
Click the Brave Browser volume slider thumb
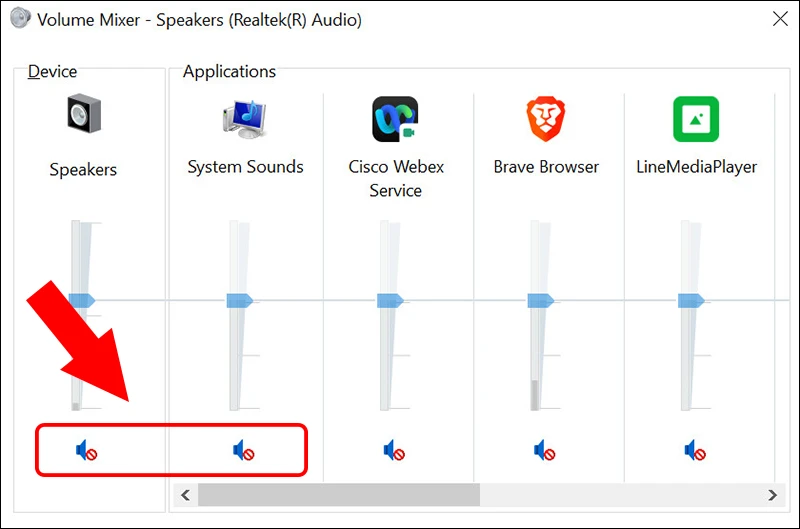point(541,300)
